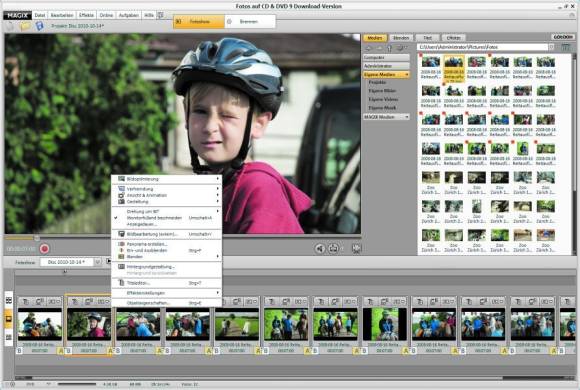Open the Eigene Musik folder link

click(x=382, y=108)
